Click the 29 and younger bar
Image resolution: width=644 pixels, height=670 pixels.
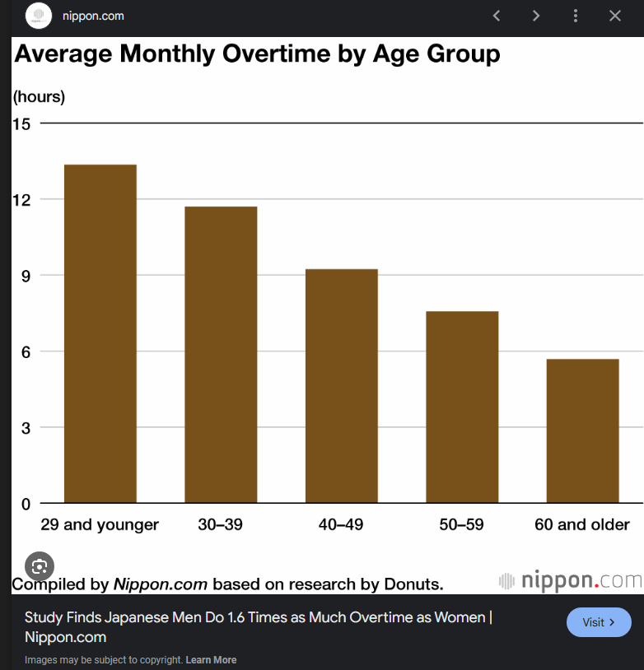pyautogui.click(x=100, y=333)
